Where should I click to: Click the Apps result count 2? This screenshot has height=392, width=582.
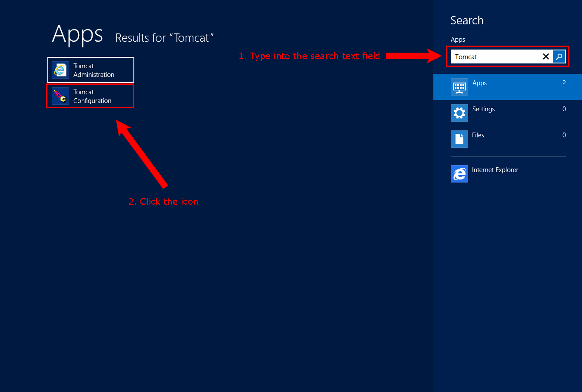[564, 83]
